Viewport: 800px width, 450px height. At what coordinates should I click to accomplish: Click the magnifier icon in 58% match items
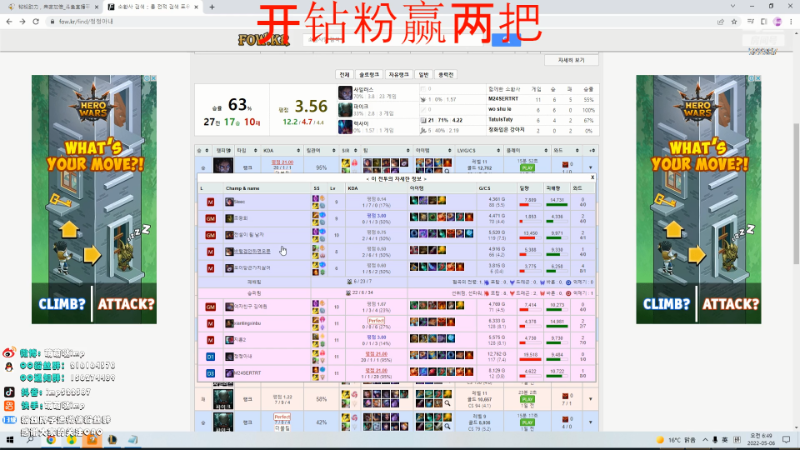pos(447,403)
